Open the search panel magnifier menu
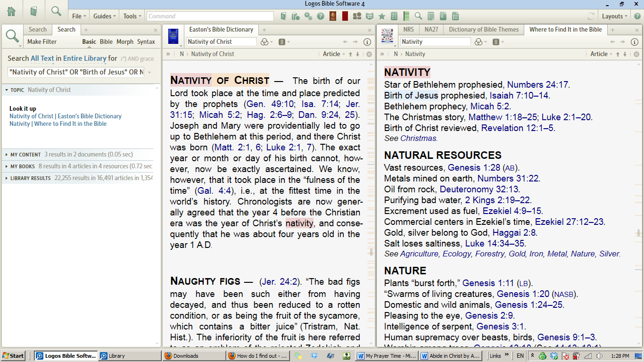The image size is (644, 362). [13, 36]
